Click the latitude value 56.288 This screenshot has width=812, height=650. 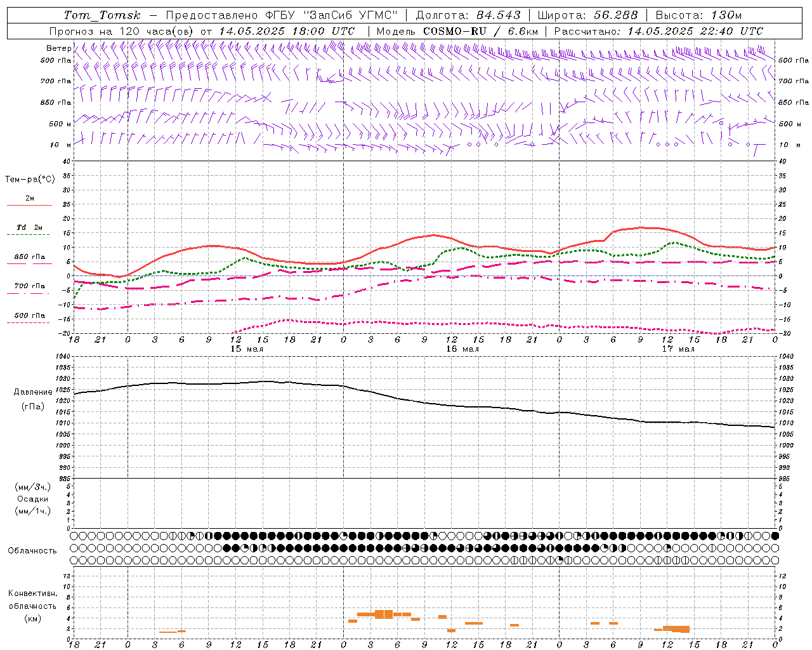pos(616,15)
